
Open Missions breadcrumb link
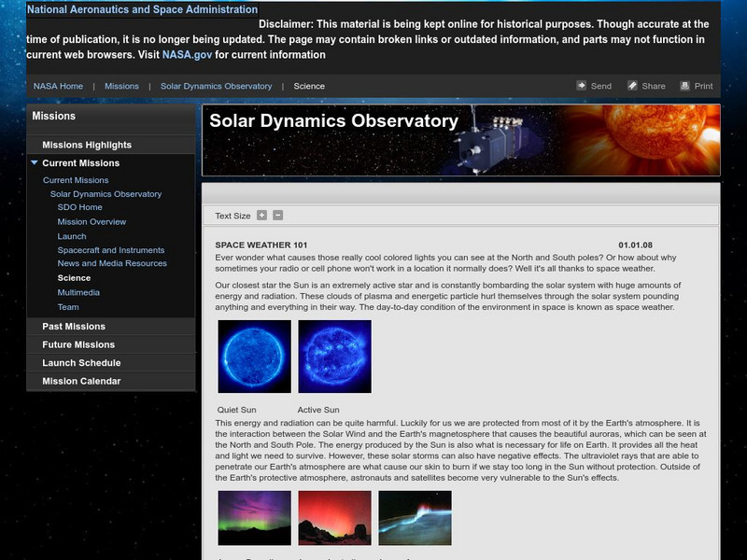pos(122,86)
